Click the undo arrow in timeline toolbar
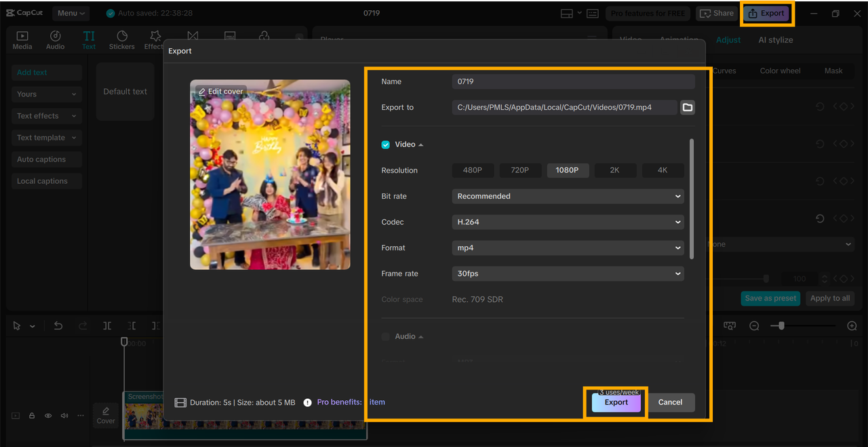The image size is (868, 447). 58,326
